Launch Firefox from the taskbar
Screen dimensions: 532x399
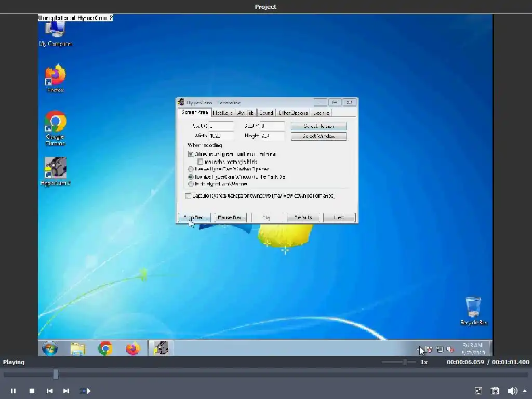(x=132, y=349)
